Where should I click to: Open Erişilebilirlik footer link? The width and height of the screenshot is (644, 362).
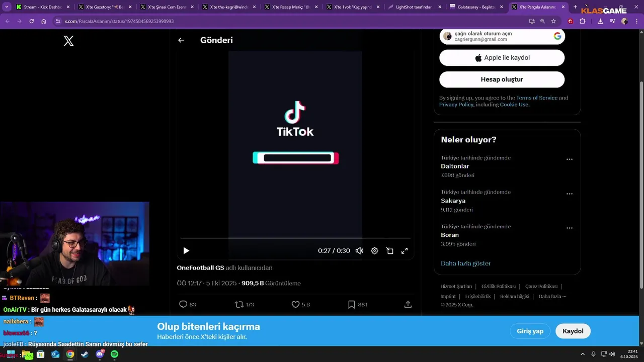(x=478, y=297)
